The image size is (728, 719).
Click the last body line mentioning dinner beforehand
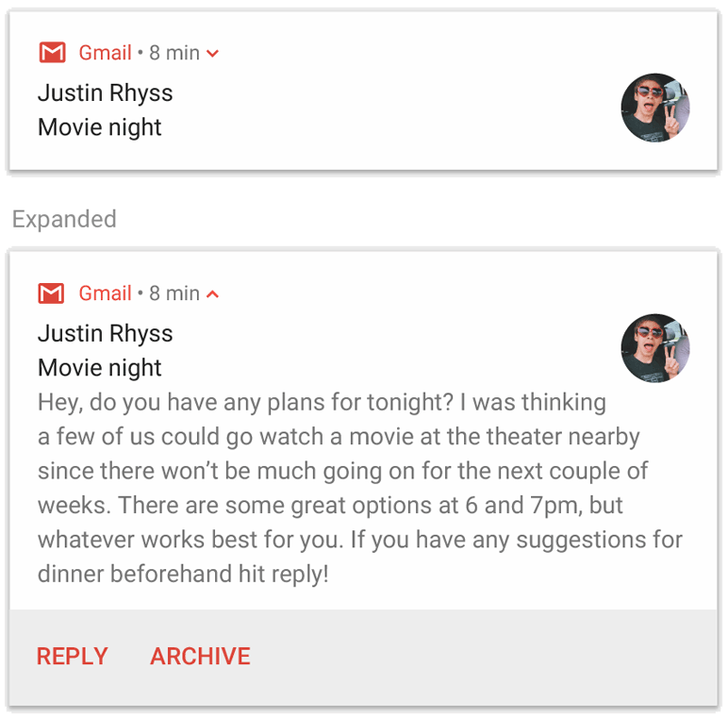point(183,574)
